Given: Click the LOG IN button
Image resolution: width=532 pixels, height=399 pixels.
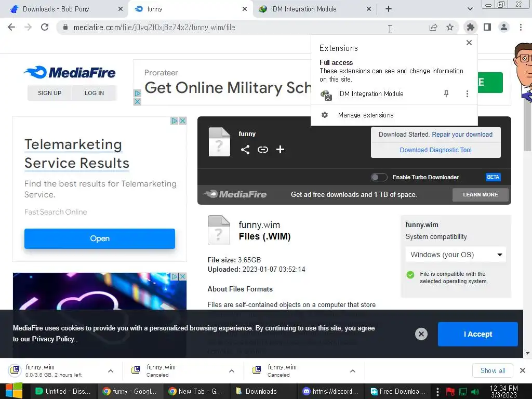Looking at the screenshot, I should [x=94, y=93].
